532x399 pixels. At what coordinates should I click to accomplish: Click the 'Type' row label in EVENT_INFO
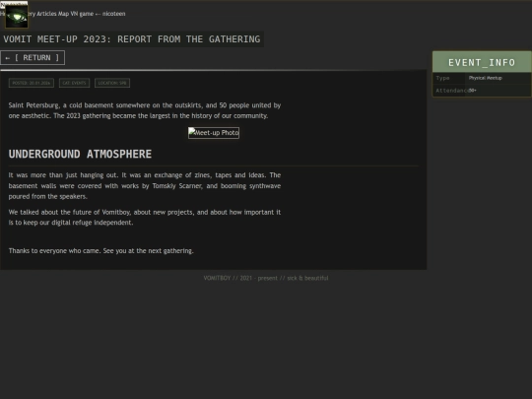442,78
